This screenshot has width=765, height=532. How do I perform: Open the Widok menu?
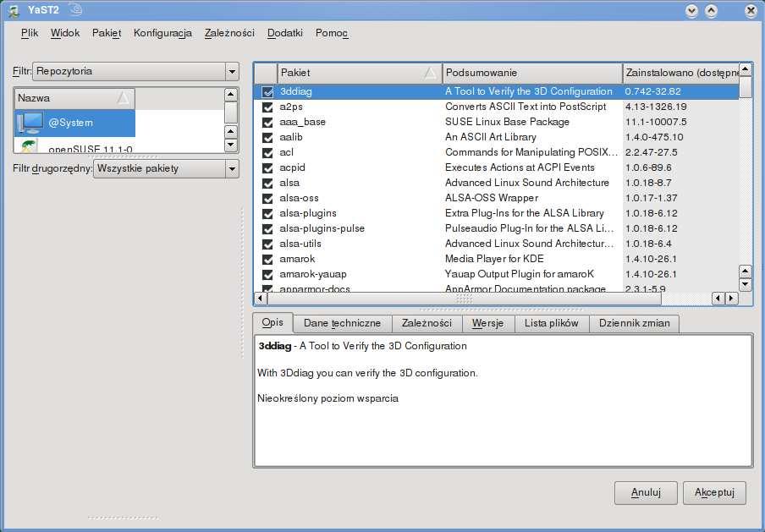65,33
